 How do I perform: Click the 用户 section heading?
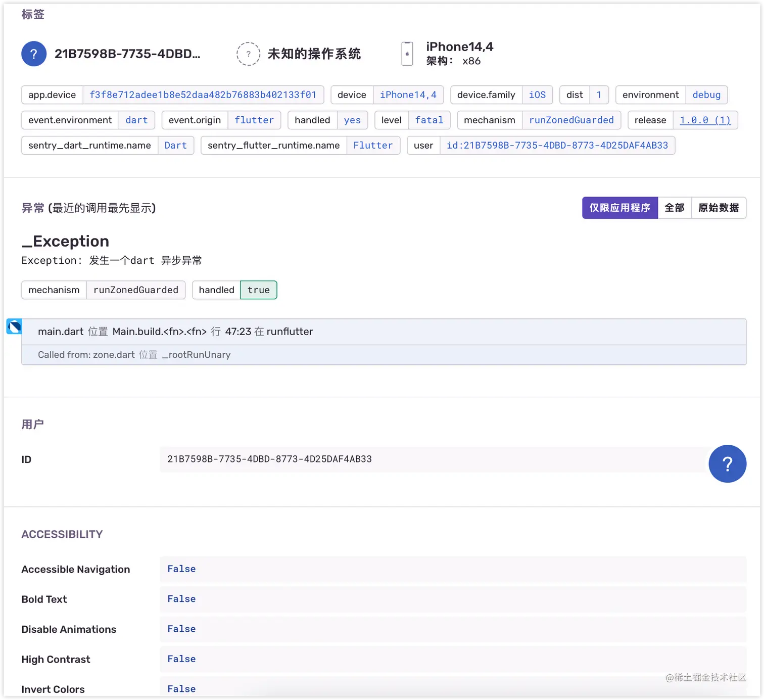tap(33, 424)
